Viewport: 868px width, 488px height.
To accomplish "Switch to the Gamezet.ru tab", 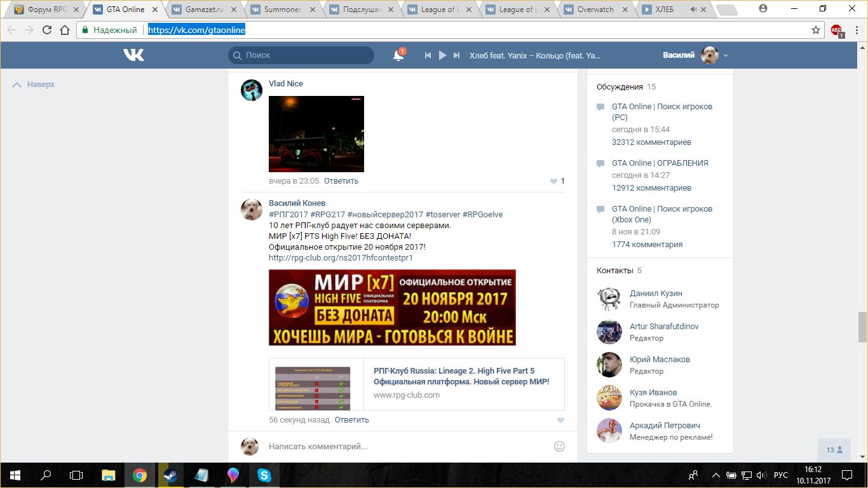I will click(x=205, y=10).
